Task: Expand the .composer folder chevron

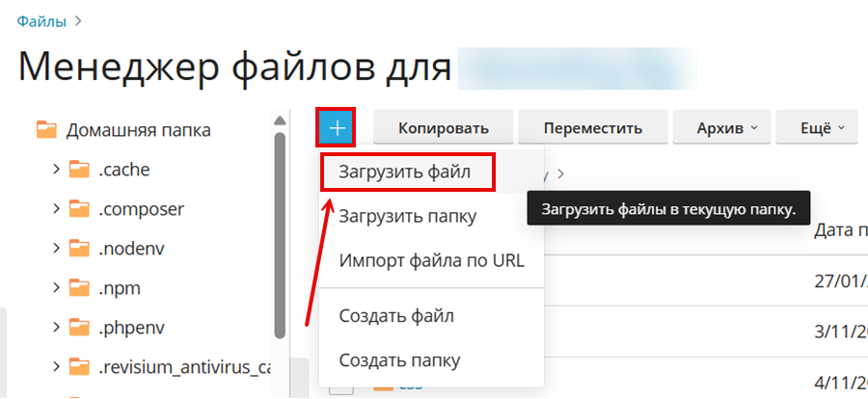Action: coord(56,209)
